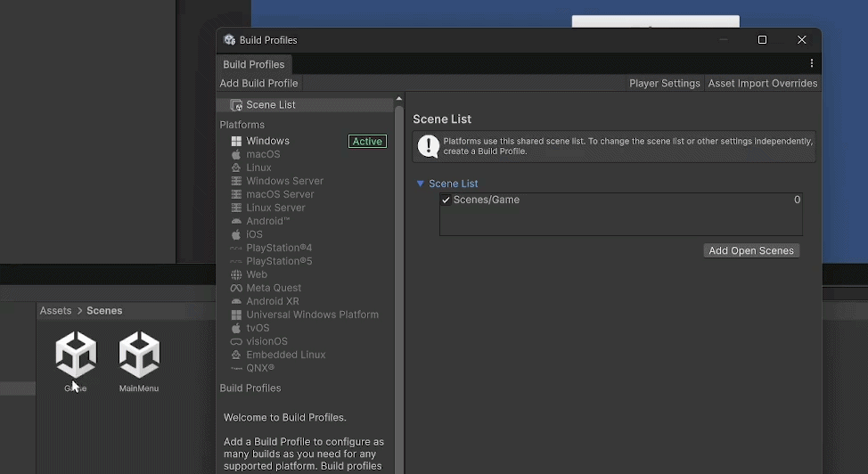Viewport: 868px width, 474px height.
Task: Select the MainMenu scene asset thumbnail
Action: coord(139,355)
